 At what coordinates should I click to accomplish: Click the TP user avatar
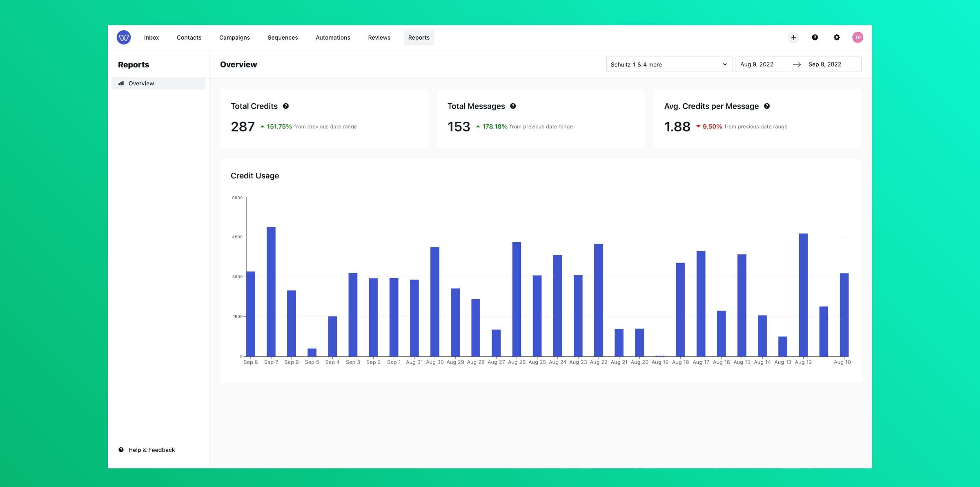857,38
